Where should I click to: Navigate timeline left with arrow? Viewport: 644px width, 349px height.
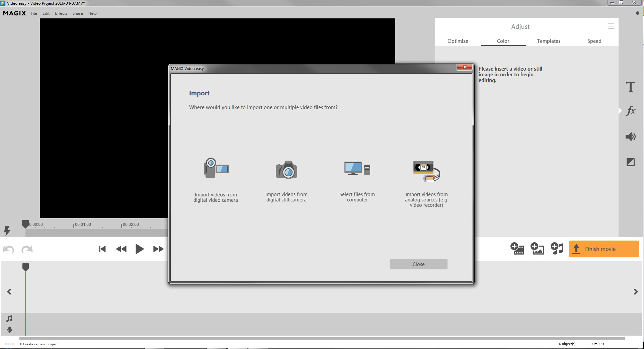pyautogui.click(x=9, y=292)
